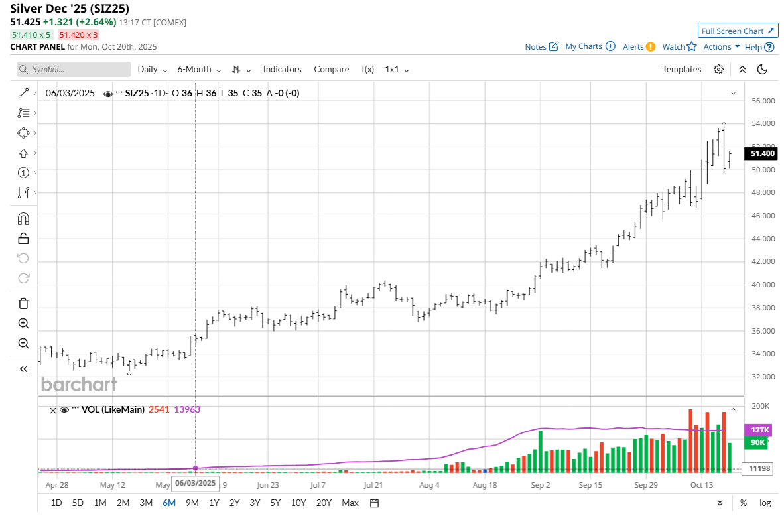Click the green 90K volume label
This screenshot has width=784, height=532.
pyautogui.click(x=757, y=442)
